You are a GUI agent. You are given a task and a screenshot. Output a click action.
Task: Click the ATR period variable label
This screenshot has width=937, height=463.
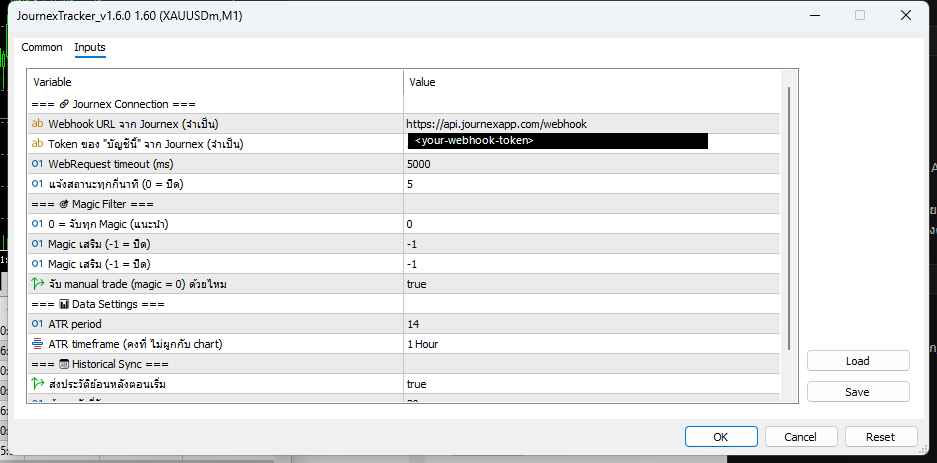pos(75,324)
